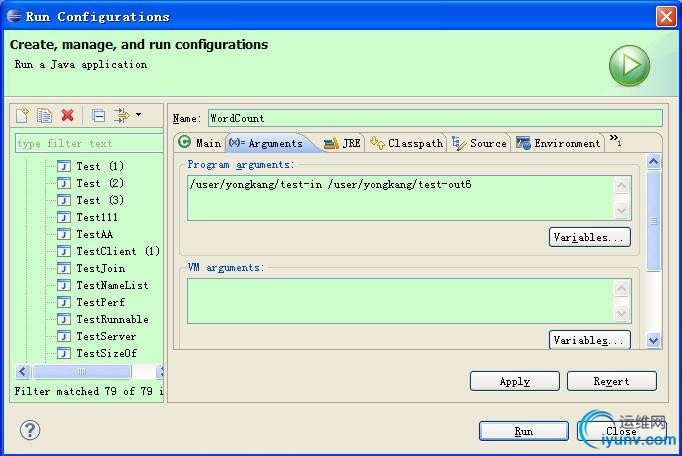The width and height of the screenshot is (682, 456).
Task: Open the JRE tab
Action: (342, 143)
